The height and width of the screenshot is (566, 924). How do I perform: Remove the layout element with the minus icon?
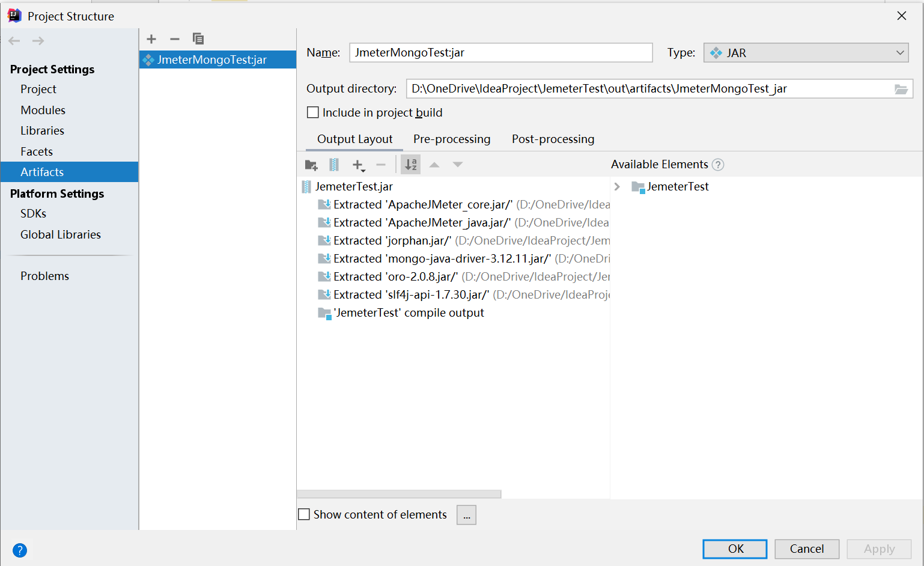[x=381, y=165]
